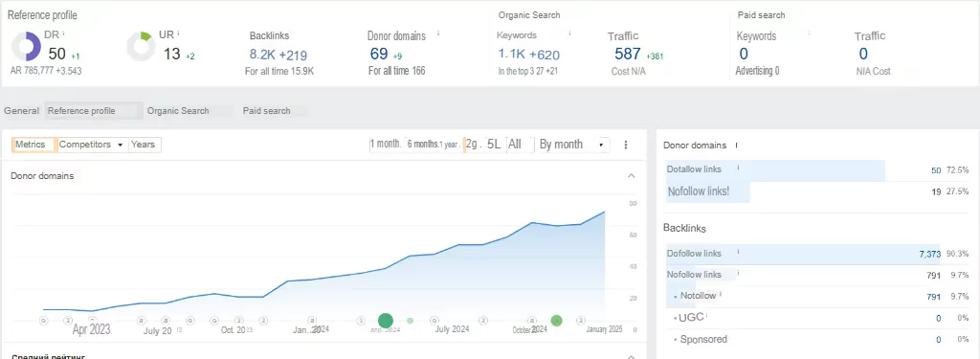Click the 0 under Paid search Traffic
Screen dimensions: 980x359
(x=863, y=55)
